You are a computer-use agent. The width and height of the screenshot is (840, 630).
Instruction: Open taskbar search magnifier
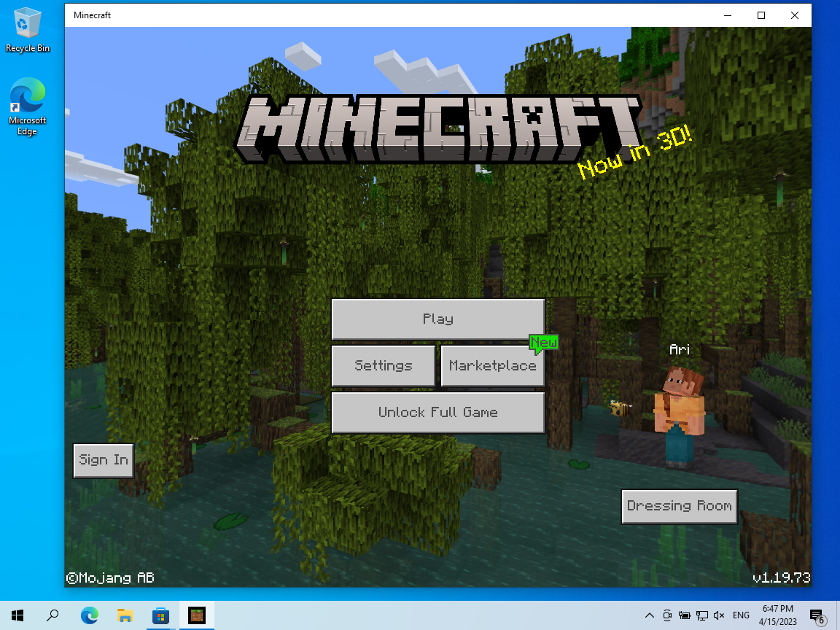click(x=52, y=615)
